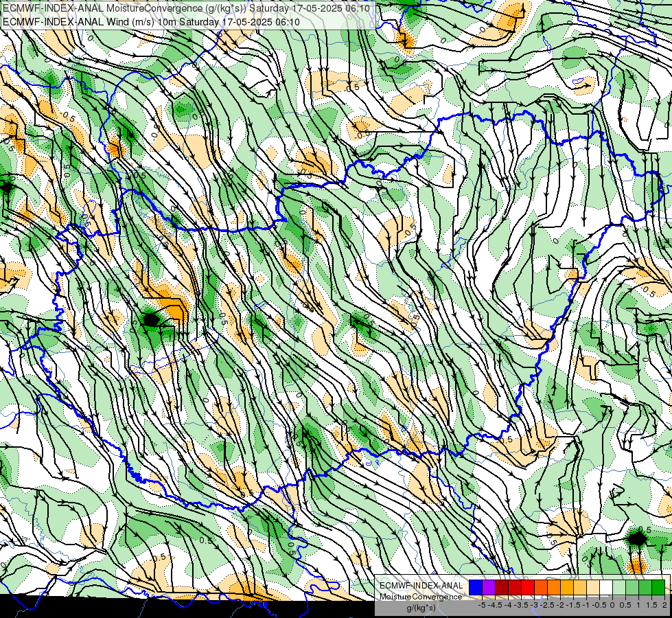
Task: Click amber swatch between -2 and -1.5
Action: click(567, 587)
